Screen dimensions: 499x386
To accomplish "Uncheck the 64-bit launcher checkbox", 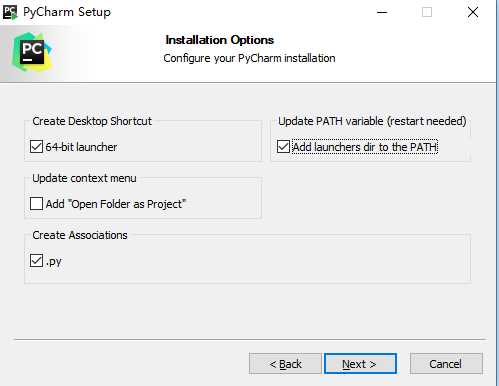I will point(36,147).
